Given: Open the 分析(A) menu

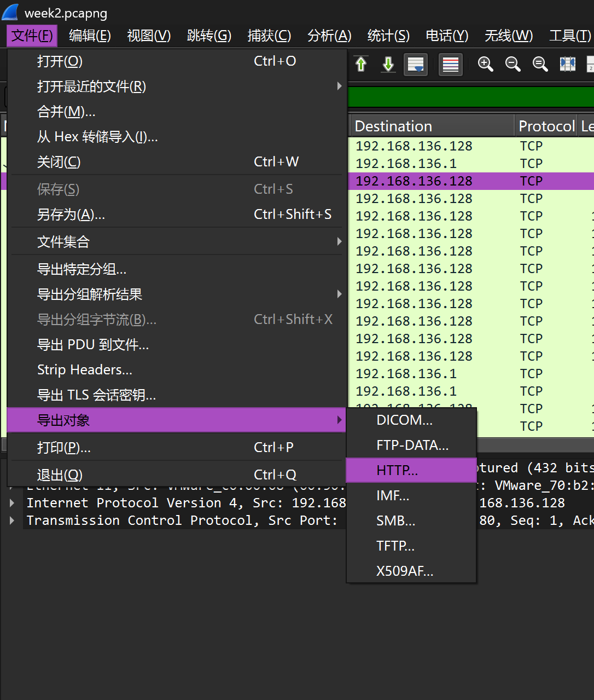Looking at the screenshot, I should click(x=329, y=36).
